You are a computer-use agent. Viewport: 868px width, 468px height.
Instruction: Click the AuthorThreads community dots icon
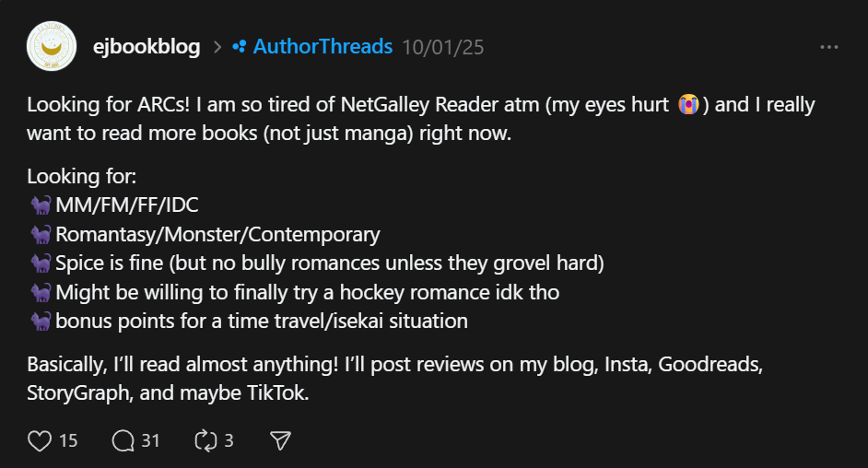(240, 46)
